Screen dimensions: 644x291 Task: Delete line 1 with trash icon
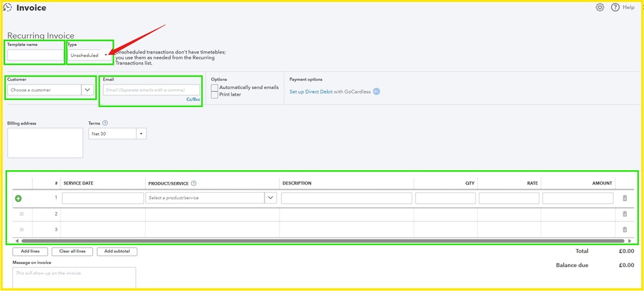pos(625,198)
